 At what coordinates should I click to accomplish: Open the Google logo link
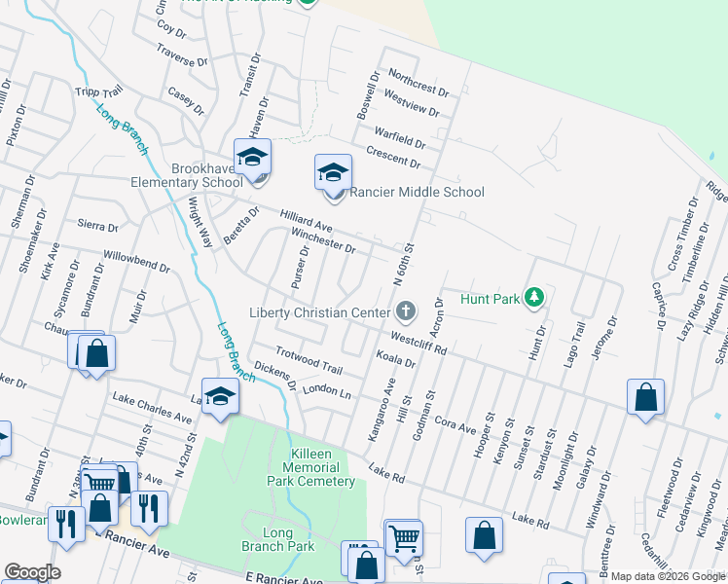point(32,572)
